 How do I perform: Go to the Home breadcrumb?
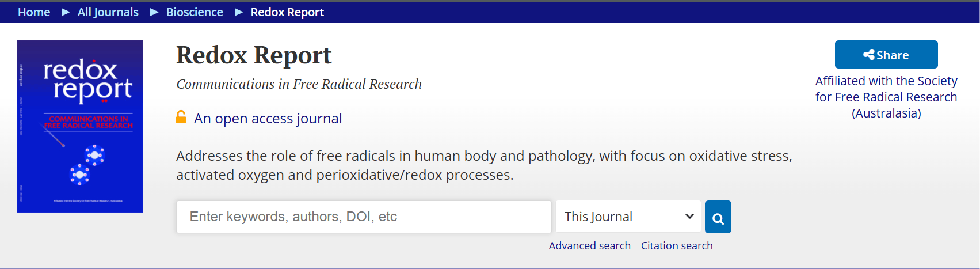[34, 12]
